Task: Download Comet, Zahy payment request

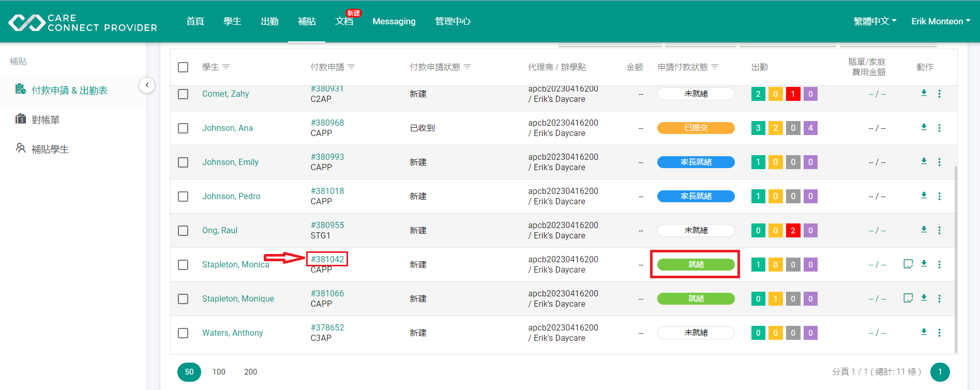Action: point(924,93)
